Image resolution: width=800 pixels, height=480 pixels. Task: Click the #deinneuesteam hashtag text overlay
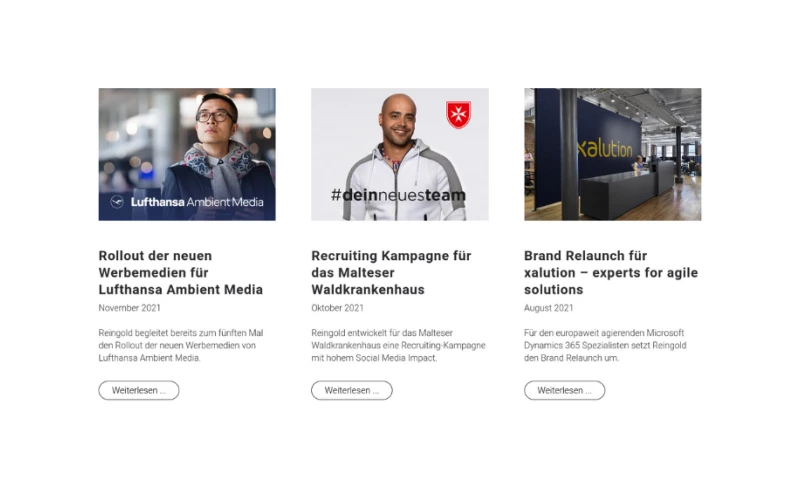pyautogui.click(x=398, y=195)
